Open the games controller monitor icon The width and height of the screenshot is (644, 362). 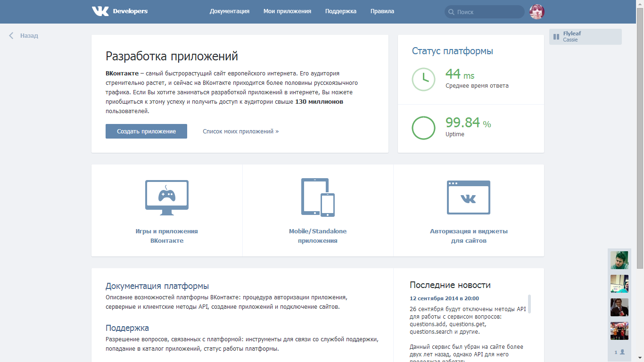point(167,197)
